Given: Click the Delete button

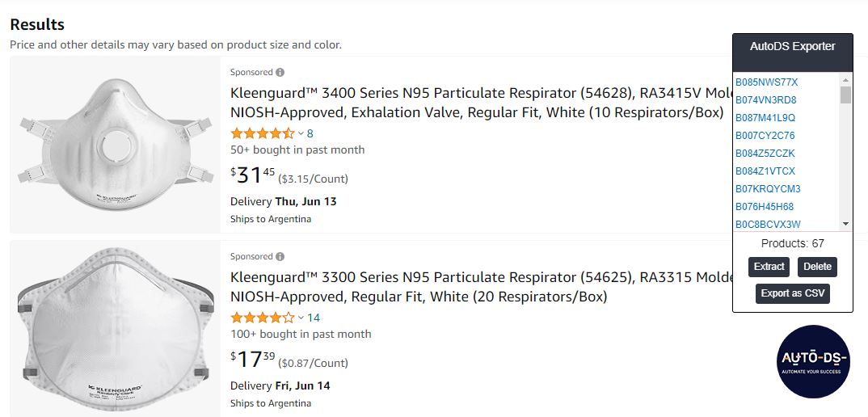Looking at the screenshot, I should [x=818, y=267].
